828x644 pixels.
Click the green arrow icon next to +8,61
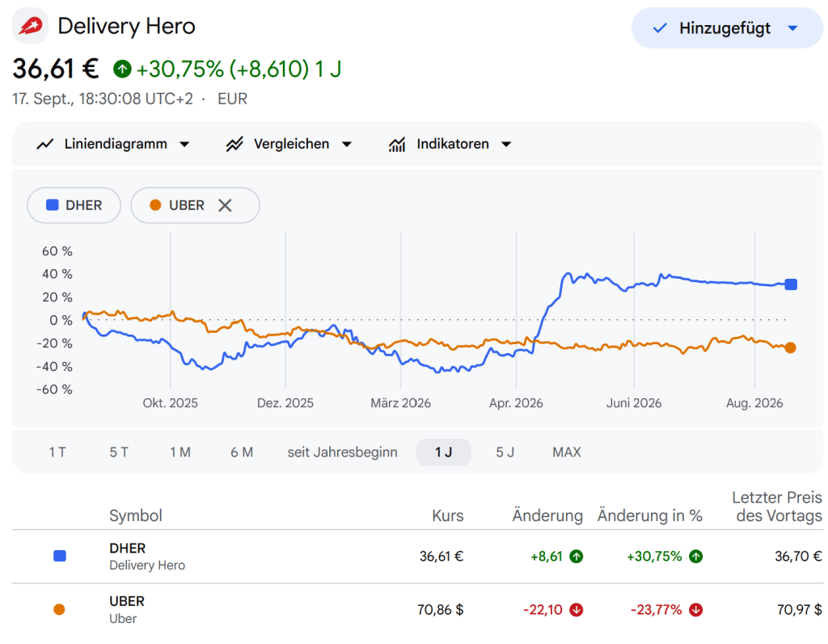point(576,557)
